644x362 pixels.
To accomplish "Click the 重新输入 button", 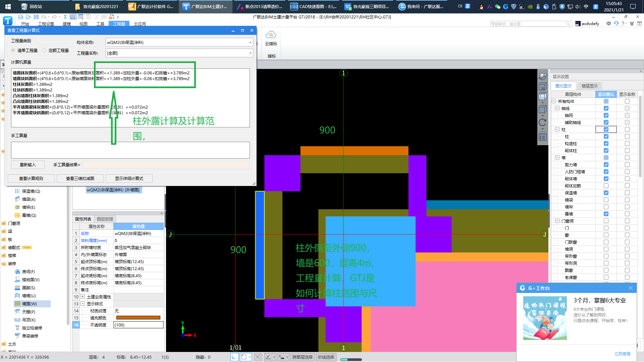I will 28,165.
